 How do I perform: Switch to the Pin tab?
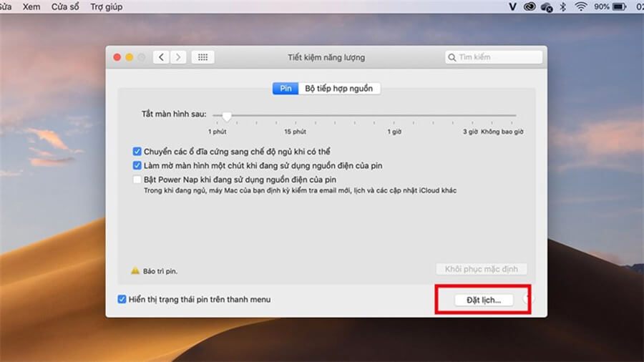[286, 88]
